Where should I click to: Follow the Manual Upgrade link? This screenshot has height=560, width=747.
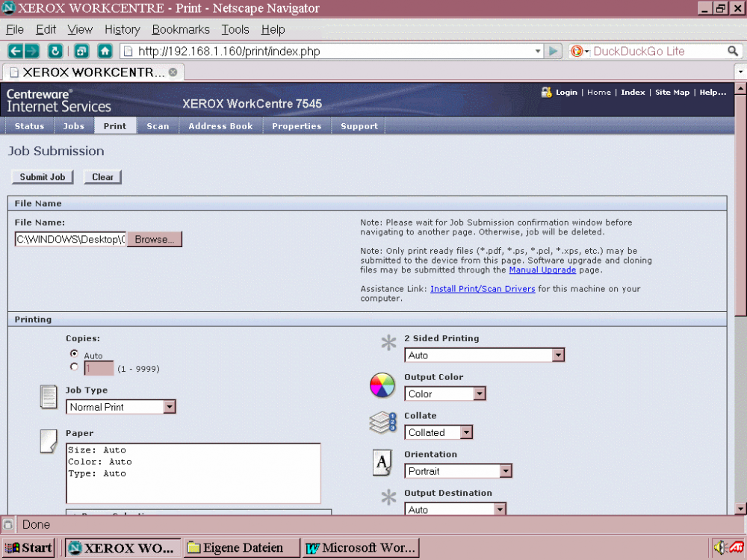tap(542, 270)
